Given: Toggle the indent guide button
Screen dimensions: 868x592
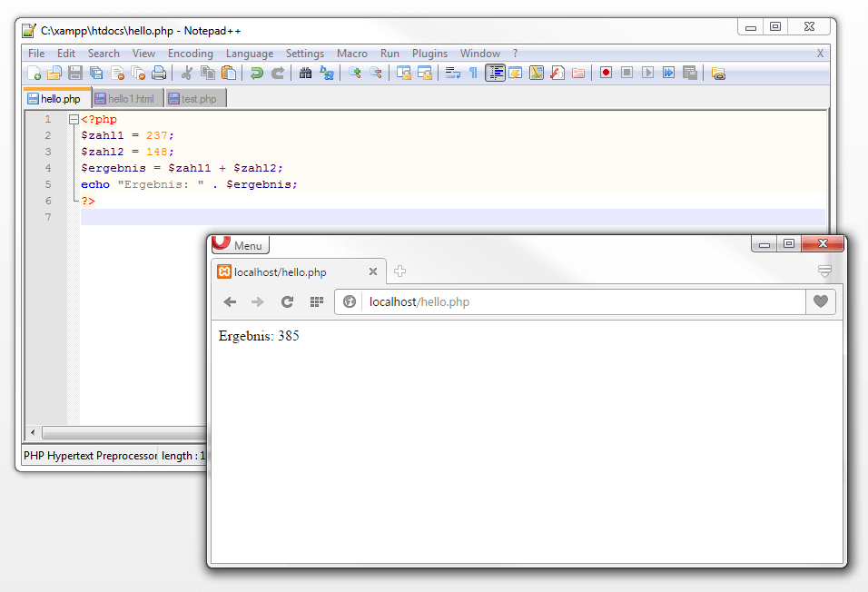Looking at the screenshot, I should (495, 73).
